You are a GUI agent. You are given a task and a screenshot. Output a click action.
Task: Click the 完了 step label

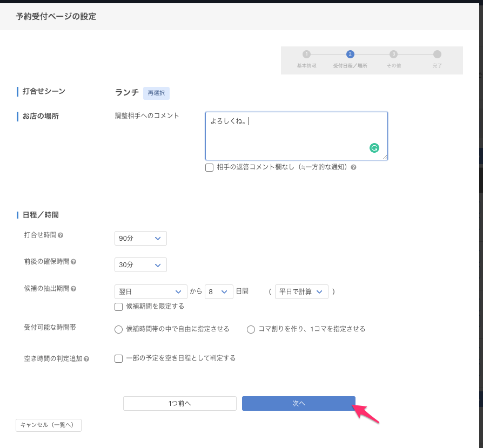437,66
